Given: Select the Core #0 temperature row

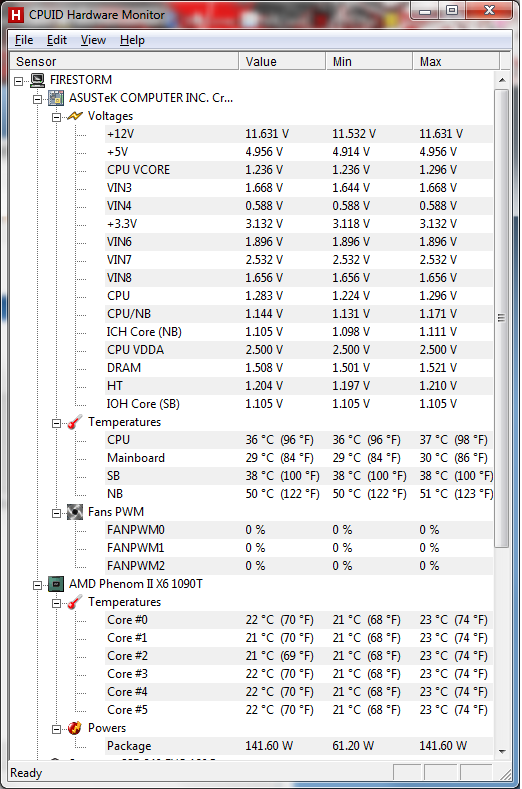Looking at the screenshot, I should 299,620.
